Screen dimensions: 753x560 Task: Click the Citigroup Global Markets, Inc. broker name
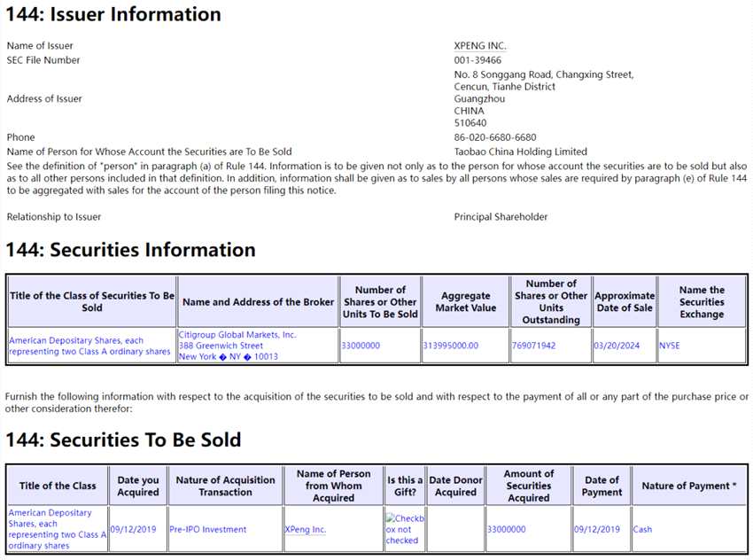237,335
